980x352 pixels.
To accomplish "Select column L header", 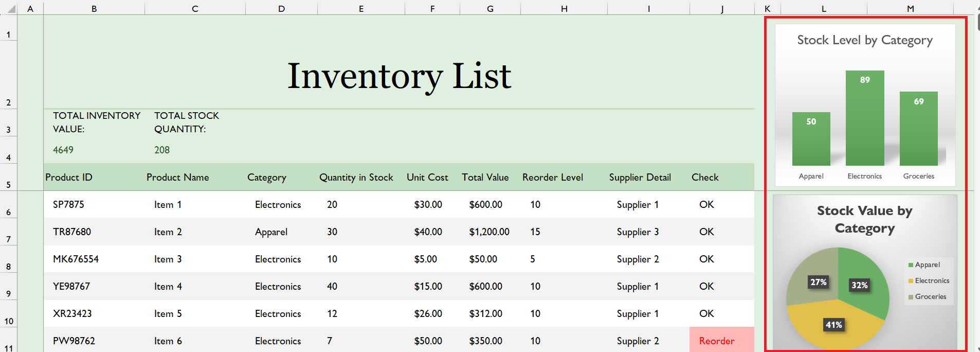I will 824,9.
